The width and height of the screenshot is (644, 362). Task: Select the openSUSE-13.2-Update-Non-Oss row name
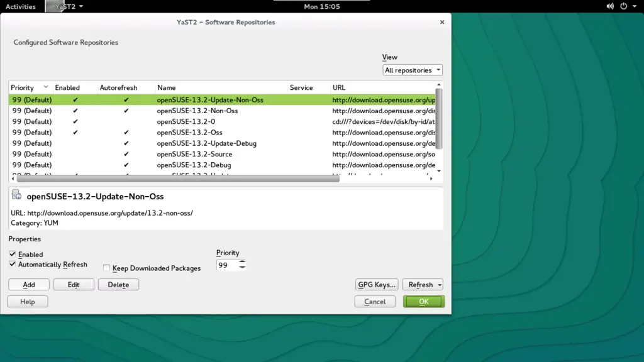pyautogui.click(x=210, y=100)
